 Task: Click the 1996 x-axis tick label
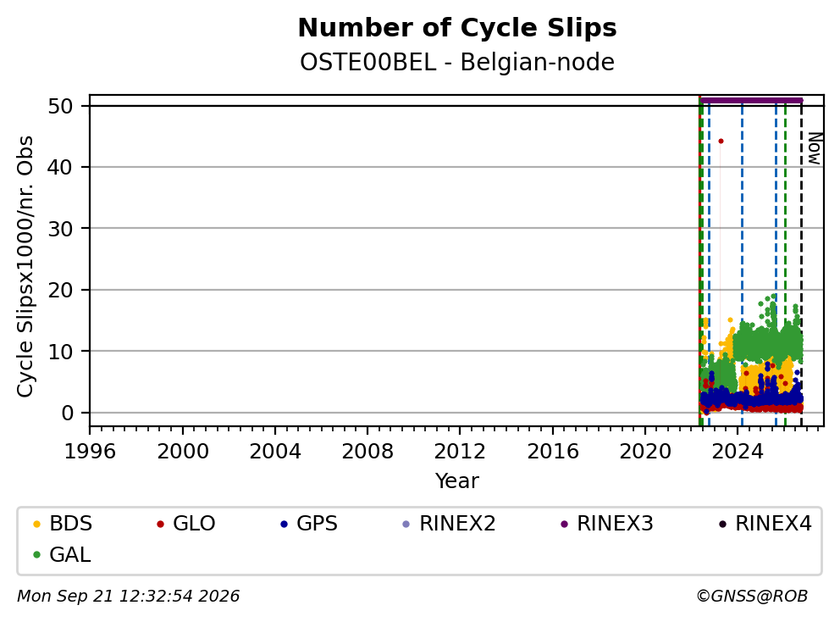(90, 452)
